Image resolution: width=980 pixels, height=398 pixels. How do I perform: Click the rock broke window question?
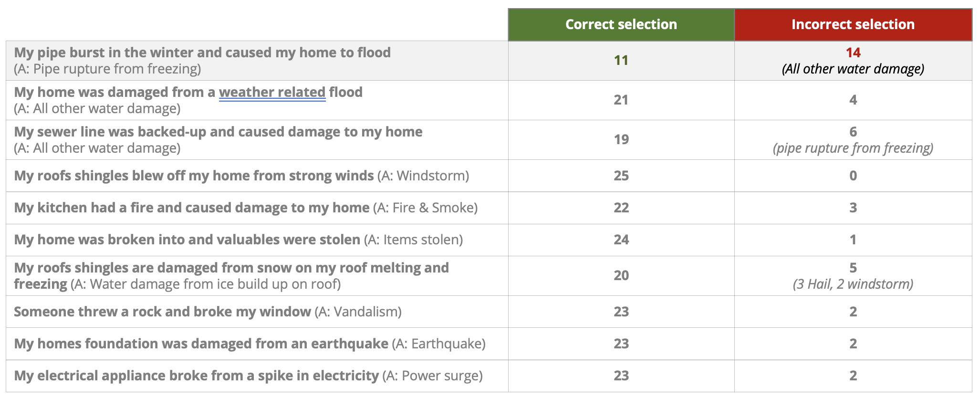coord(162,312)
